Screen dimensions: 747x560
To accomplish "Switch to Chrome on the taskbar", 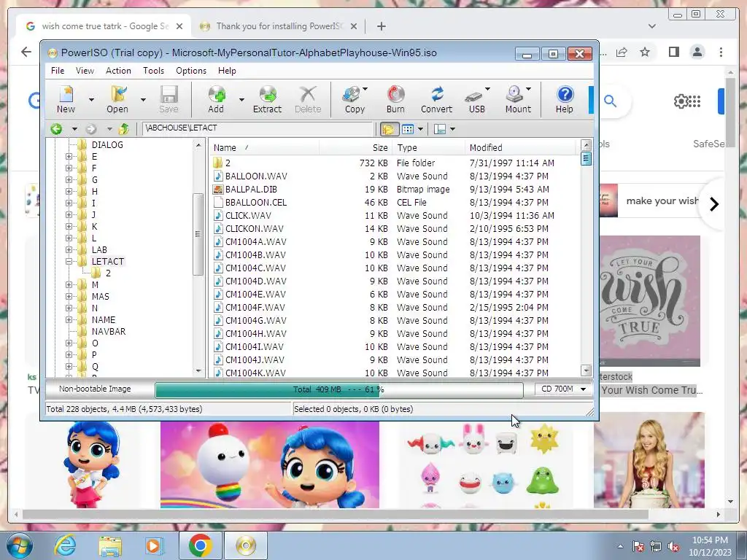I will pos(200,545).
